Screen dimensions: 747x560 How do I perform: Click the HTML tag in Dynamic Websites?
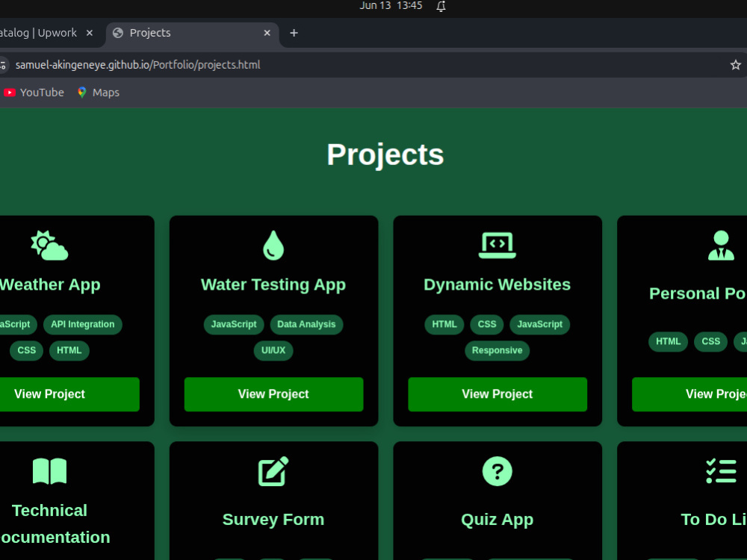[444, 324]
